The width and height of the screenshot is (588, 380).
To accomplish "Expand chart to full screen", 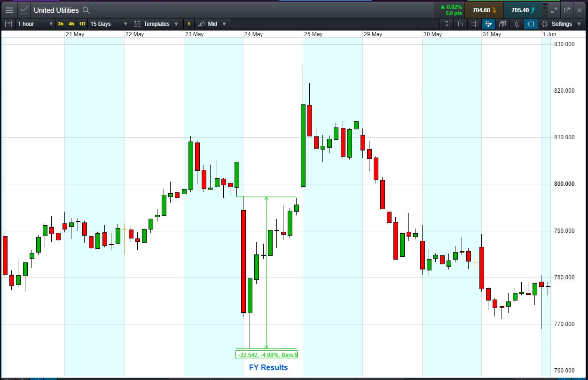I will [x=554, y=10].
